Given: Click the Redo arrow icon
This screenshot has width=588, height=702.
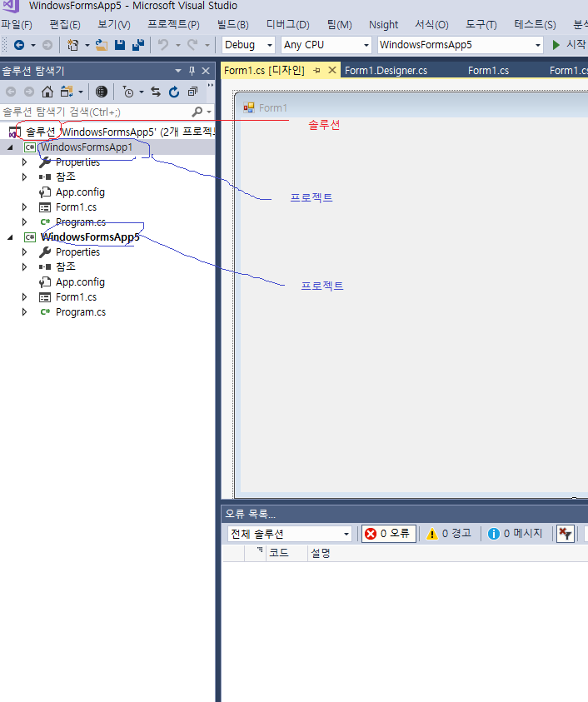Looking at the screenshot, I should [192, 45].
